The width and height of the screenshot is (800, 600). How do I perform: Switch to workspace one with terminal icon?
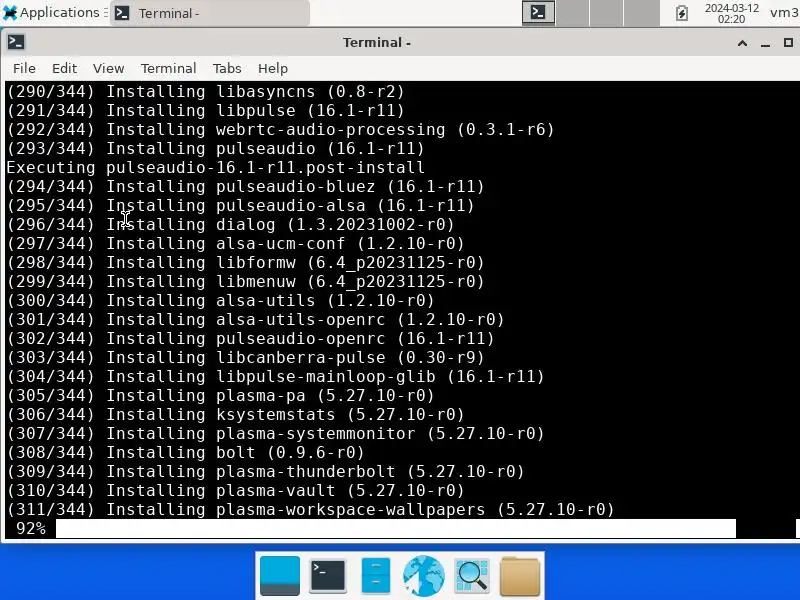[x=538, y=12]
